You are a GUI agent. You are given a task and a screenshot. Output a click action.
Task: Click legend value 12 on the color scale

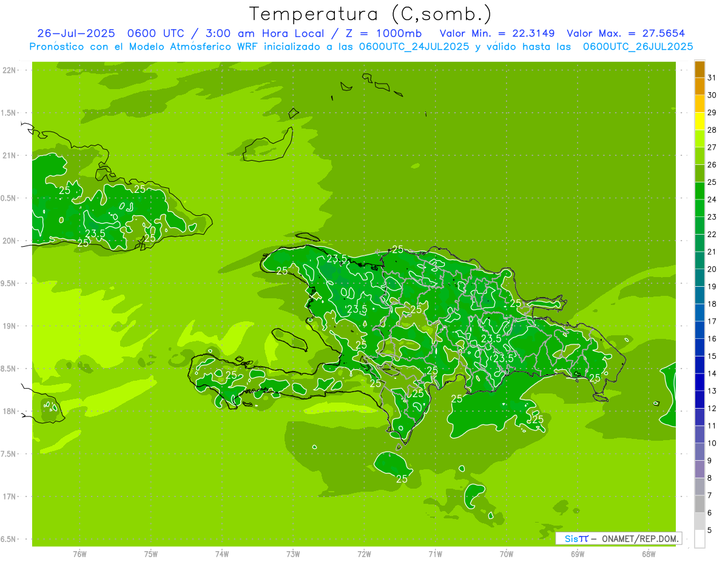click(712, 408)
